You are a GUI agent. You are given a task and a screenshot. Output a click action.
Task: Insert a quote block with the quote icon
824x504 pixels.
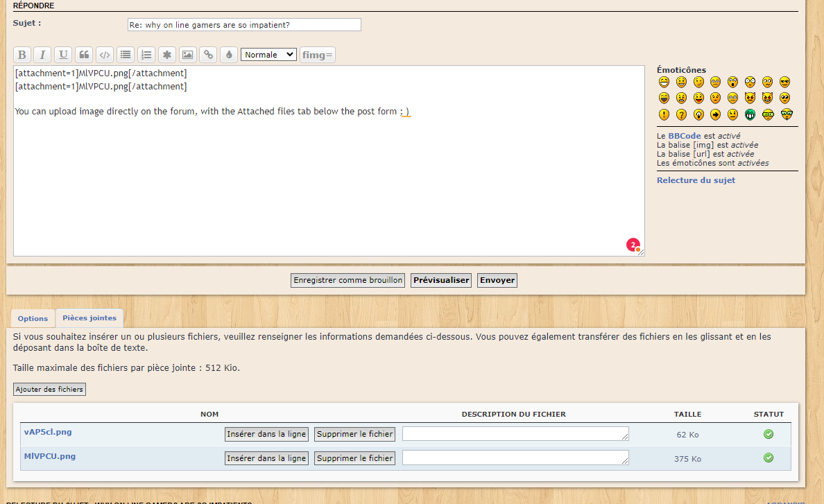[84, 55]
